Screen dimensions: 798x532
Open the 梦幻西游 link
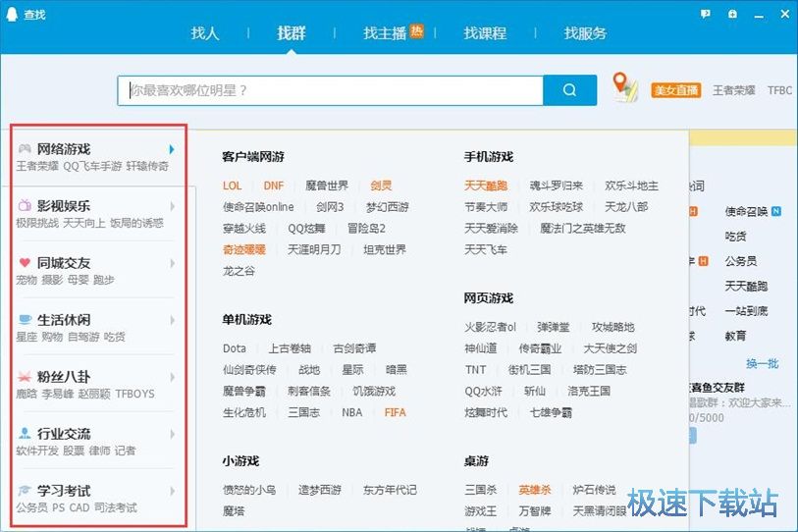[388, 207]
